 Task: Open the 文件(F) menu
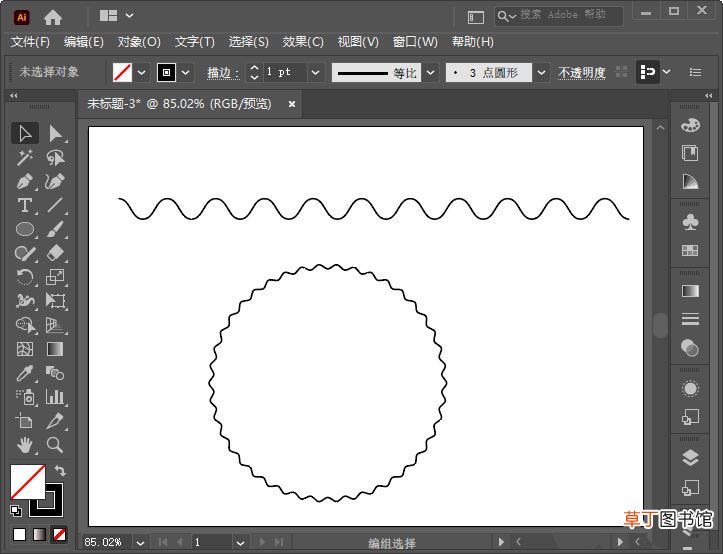[x=30, y=42]
